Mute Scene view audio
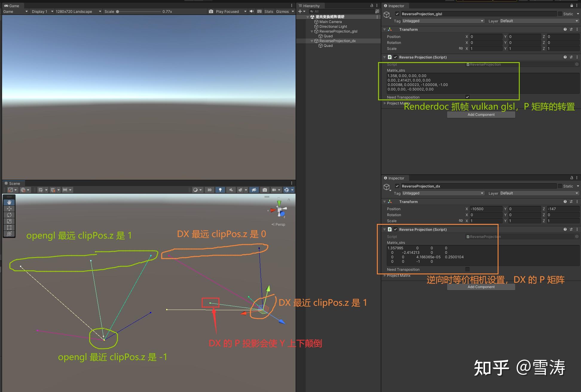Screen dimensions: 581x392 point(231,190)
